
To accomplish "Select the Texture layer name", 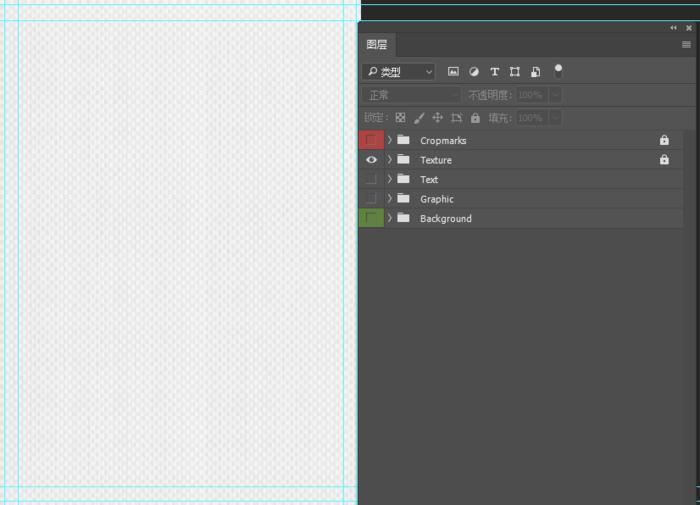I will (x=436, y=160).
